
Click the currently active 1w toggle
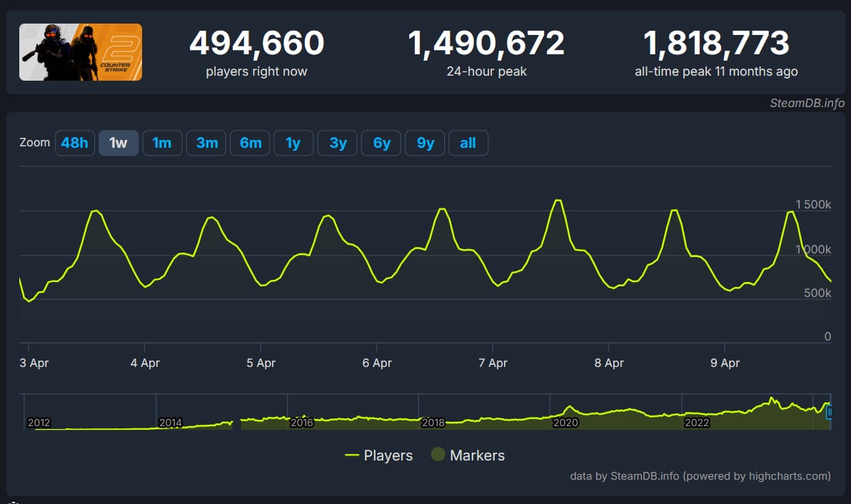(119, 143)
